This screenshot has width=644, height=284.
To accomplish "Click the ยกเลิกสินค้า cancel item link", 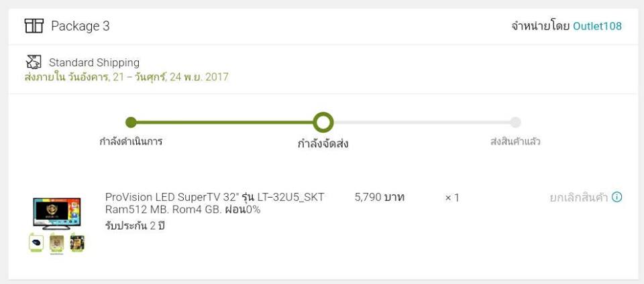I will (578, 198).
